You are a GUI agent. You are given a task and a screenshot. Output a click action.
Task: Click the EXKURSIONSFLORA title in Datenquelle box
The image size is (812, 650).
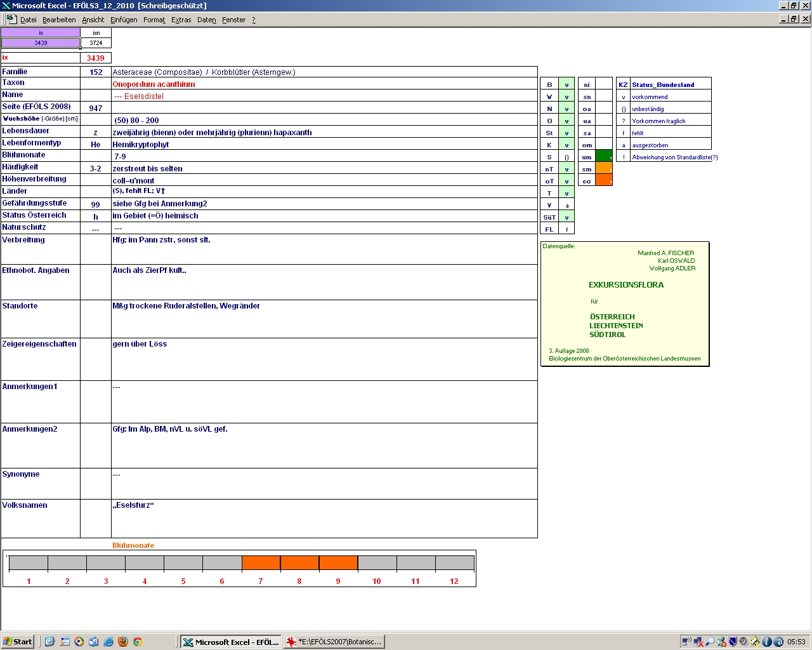626,285
